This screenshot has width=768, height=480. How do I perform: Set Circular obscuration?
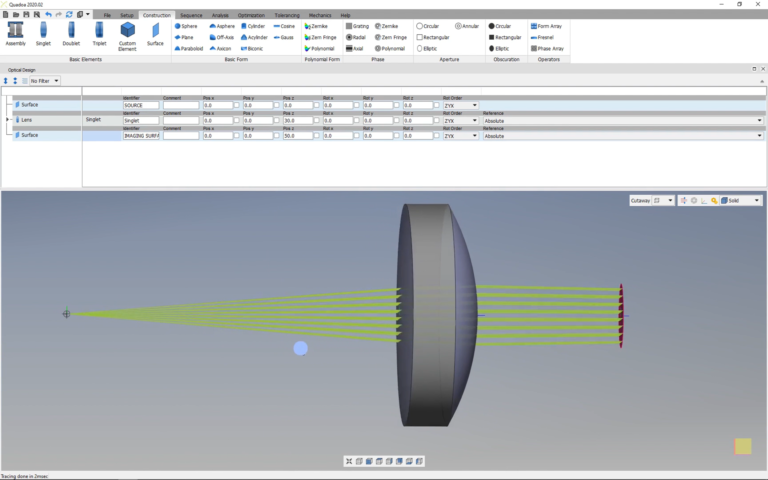500,26
